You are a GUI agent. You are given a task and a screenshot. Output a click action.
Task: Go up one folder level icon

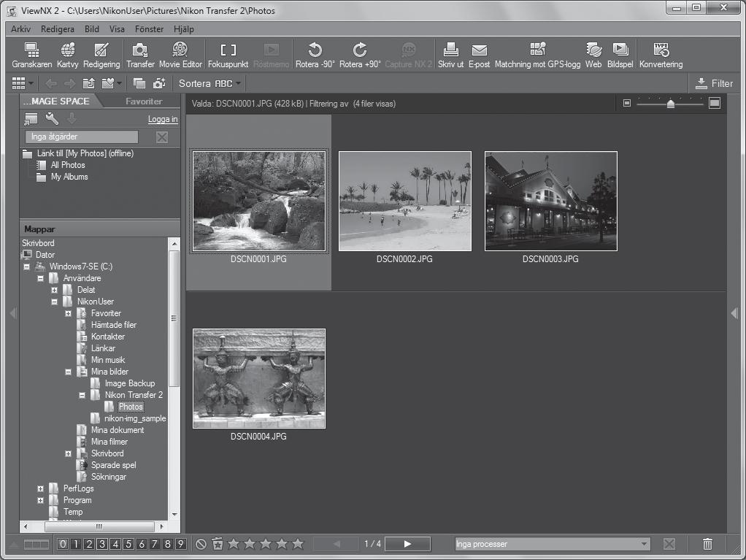pyautogui.click(x=88, y=84)
